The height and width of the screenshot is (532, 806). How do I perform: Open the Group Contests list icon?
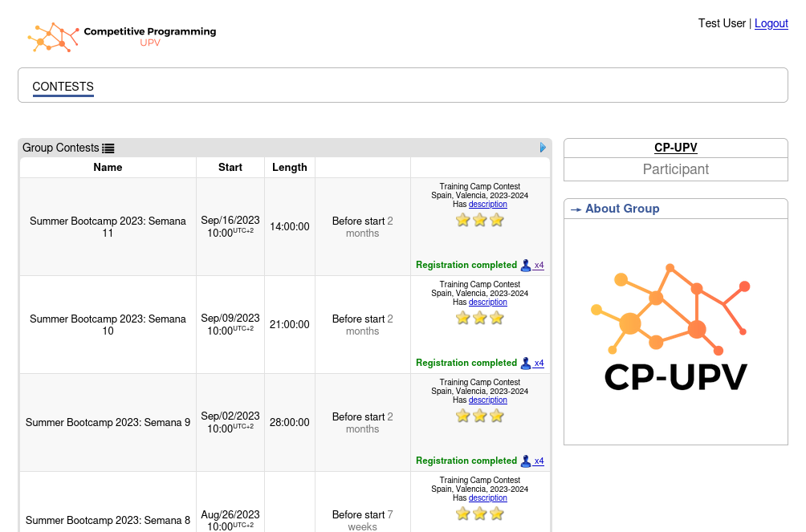click(108, 148)
